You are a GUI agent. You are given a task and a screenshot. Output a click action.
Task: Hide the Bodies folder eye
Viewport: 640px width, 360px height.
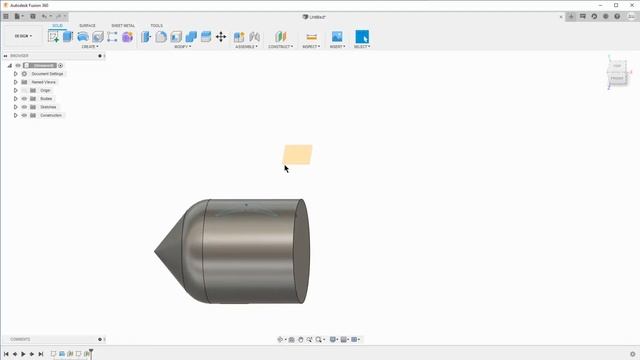(24, 99)
